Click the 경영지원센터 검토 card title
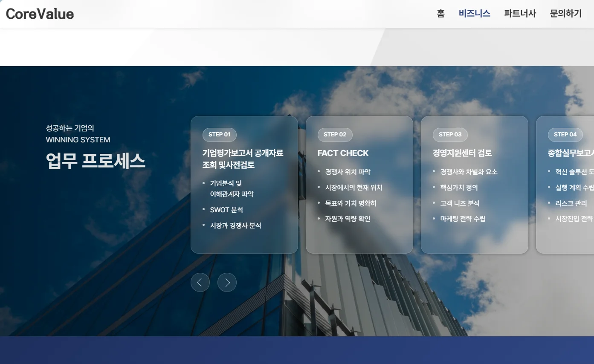This screenshot has height=364, width=594. pyautogui.click(x=462, y=153)
